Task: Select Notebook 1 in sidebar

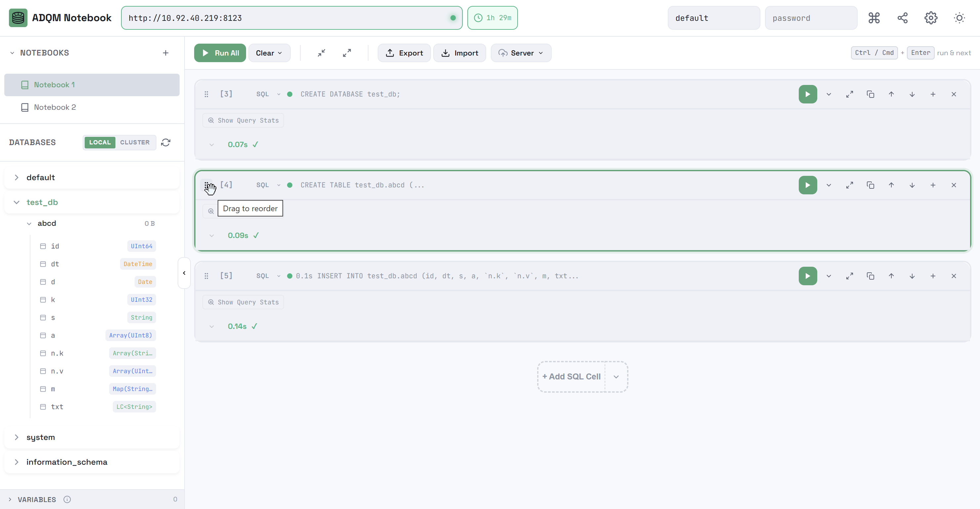Action: click(54, 85)
